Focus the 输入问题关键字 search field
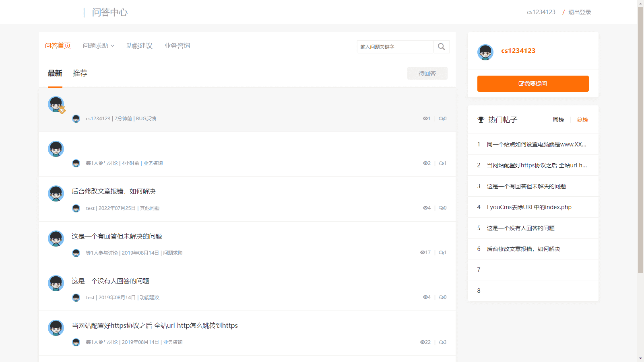644x362 pixels. [395, 47]
